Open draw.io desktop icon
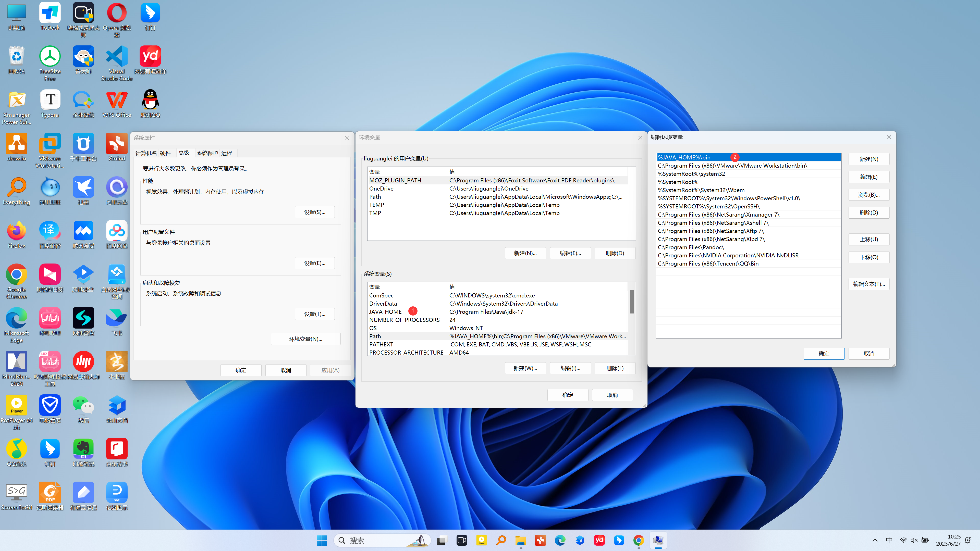Screen dimensions: 980x551 [16, 147]
